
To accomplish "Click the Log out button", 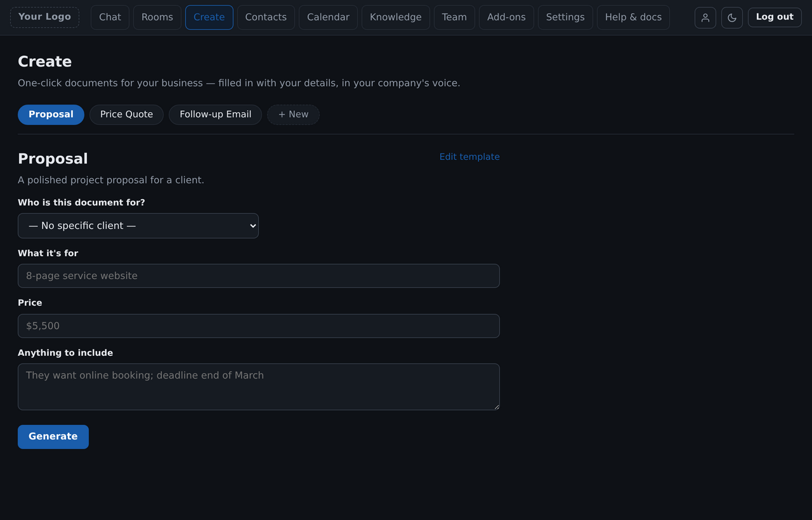I will (775, 17).
